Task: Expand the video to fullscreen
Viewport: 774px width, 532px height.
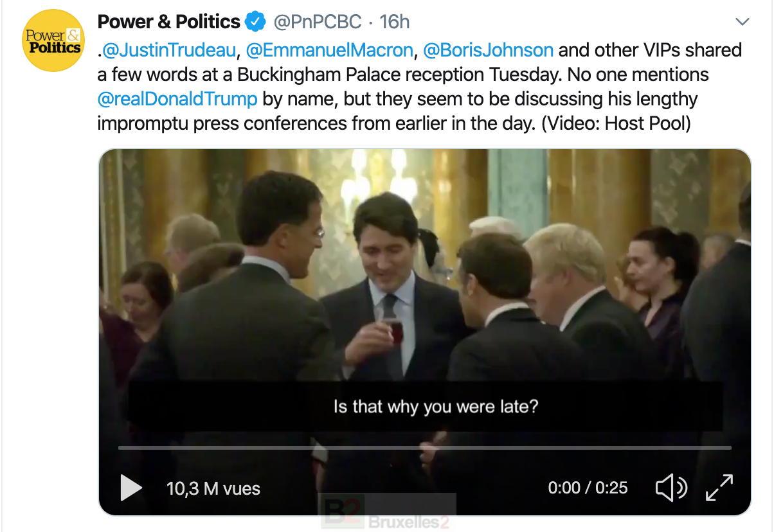Action: click(719, 488)
